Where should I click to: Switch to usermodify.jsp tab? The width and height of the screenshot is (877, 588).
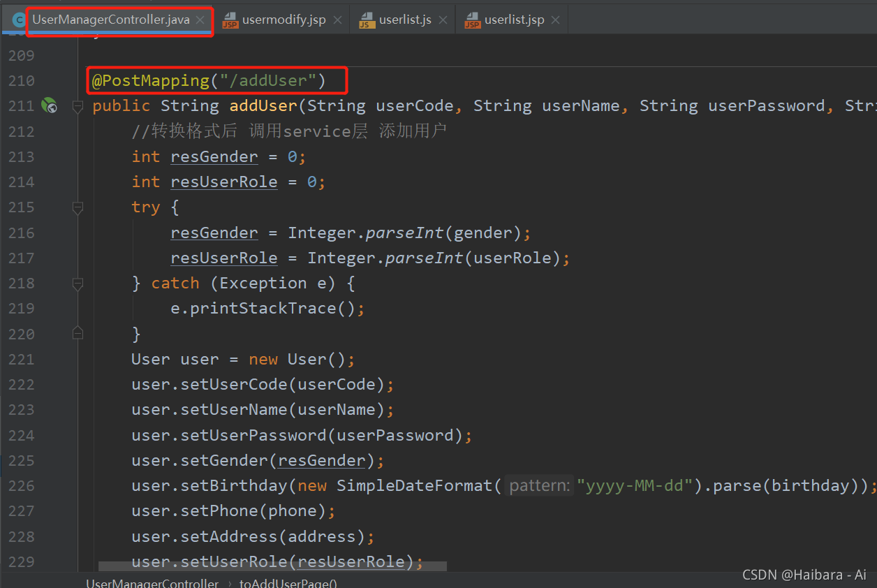coord(283,20)
